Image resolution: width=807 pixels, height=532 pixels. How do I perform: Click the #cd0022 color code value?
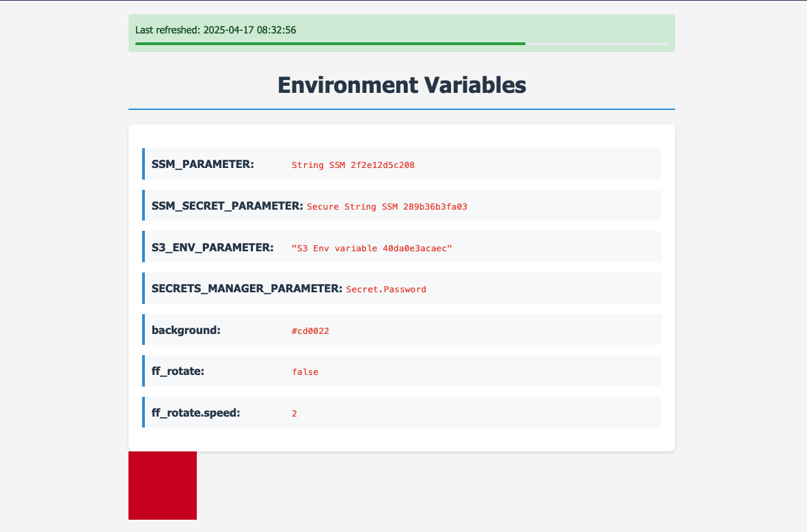(310, 331)
